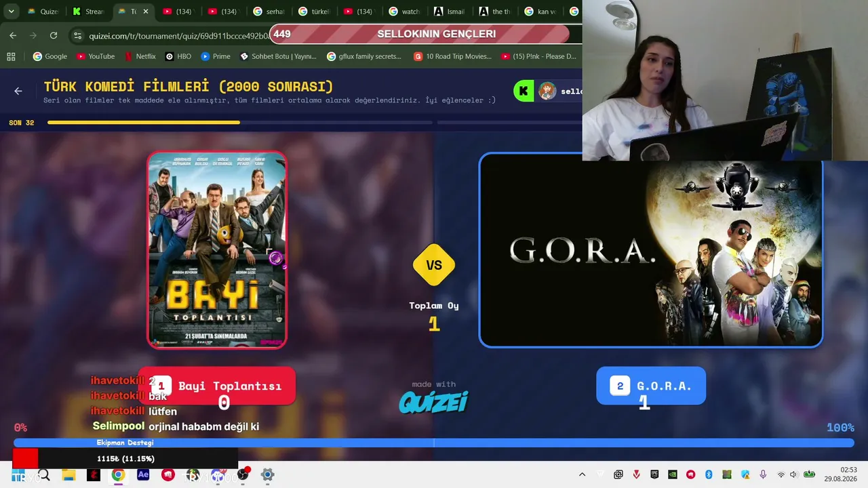The image size is (868, 488).
Task: Open the NVIDIA tray icon
Action: click(672, 474)
